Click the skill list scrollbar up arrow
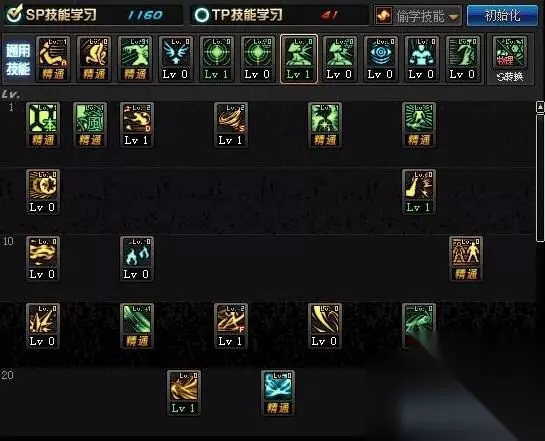 click(540, 107)
